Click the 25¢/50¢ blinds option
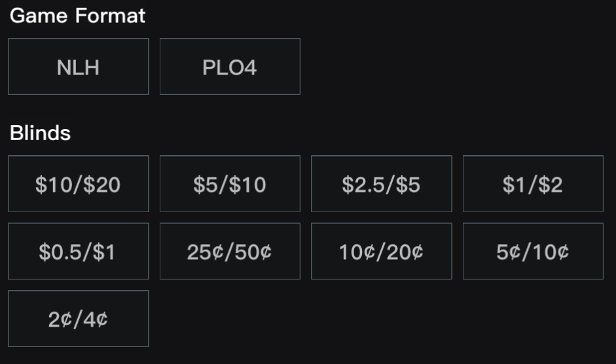Screen dimensions: 616x364 coord(230,251)
